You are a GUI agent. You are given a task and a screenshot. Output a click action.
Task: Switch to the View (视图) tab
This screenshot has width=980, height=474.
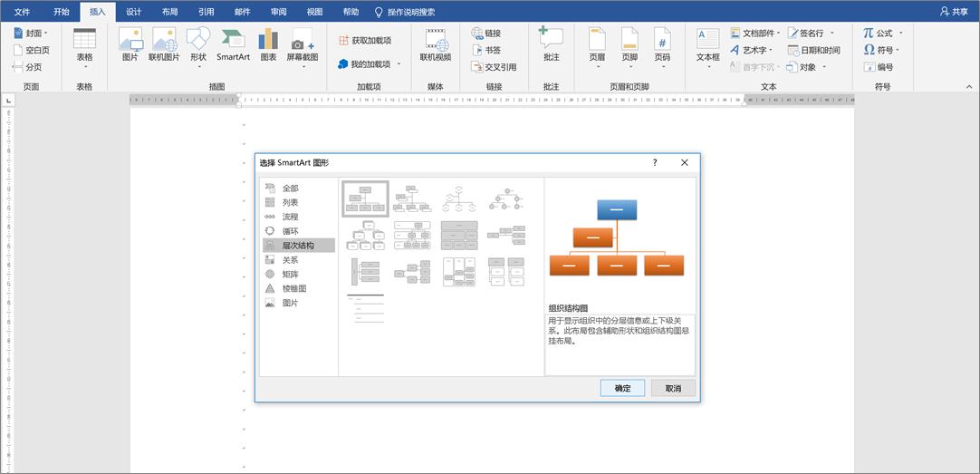pyautogui.click(x=315, y=12)
